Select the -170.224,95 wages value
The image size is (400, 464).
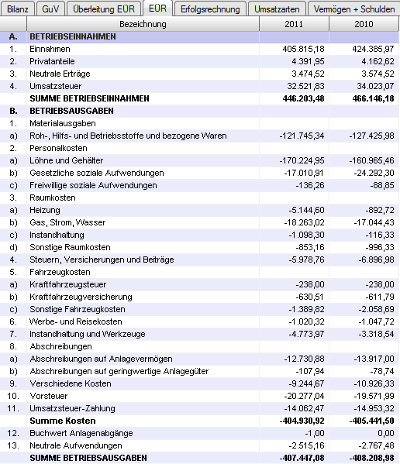coord(302,161)
